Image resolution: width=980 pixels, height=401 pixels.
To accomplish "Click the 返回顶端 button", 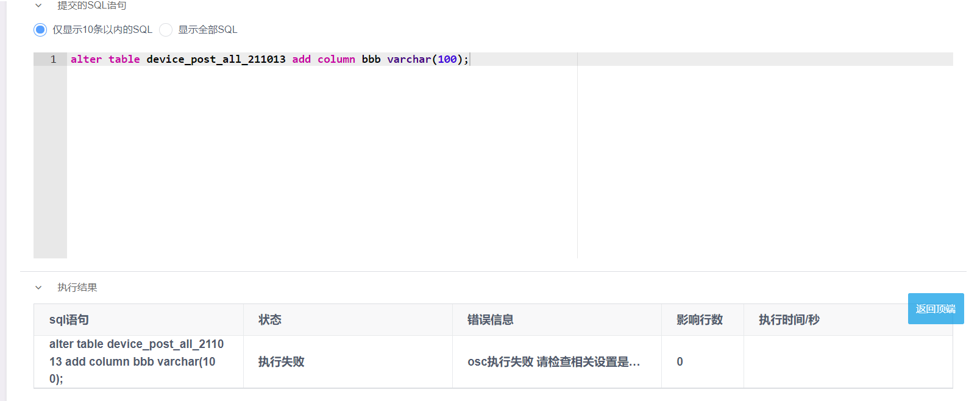I will (936, 308).
